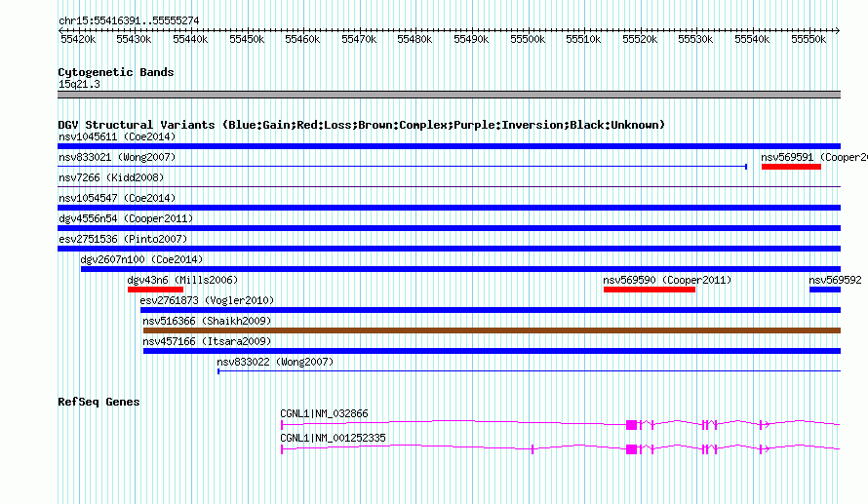Viewport: 868px width, 504px height.
Task: Click the small blue nsv569592 gain bar
Action: pos(825,290)
